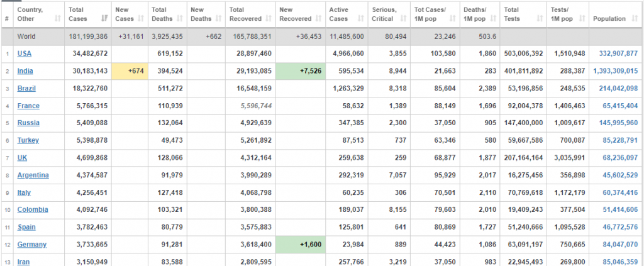Select India's +674 new cases cell
Screen dimensions: 644x266
(x=130, y=71)
